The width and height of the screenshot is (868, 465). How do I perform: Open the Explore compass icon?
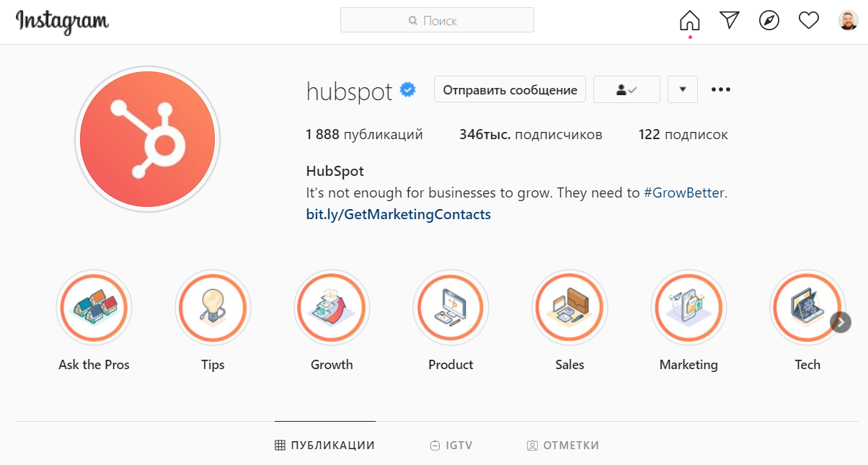pyautogui.click(x=769, y=20)
